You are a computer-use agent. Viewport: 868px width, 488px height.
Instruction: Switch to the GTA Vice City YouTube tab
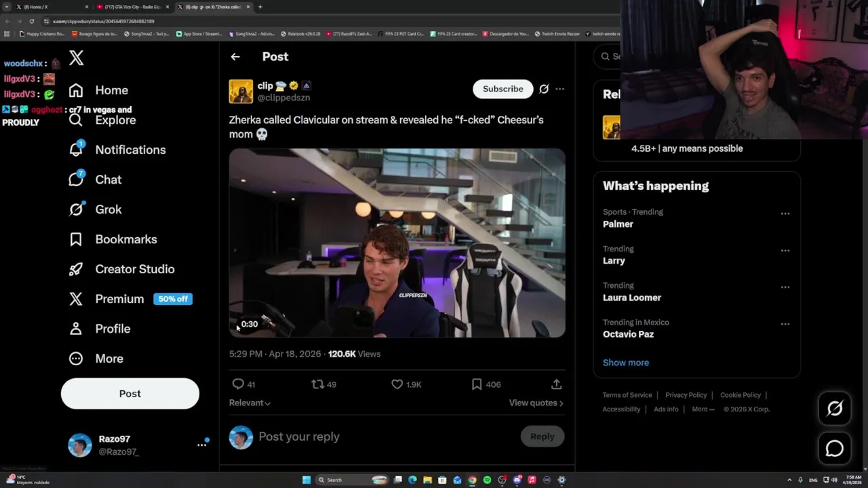(132, 7)
